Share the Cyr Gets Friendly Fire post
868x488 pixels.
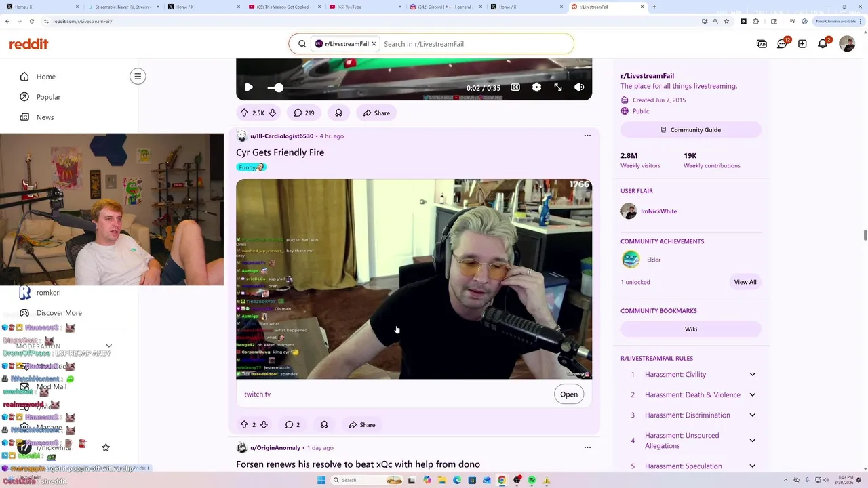click(362, 425)
